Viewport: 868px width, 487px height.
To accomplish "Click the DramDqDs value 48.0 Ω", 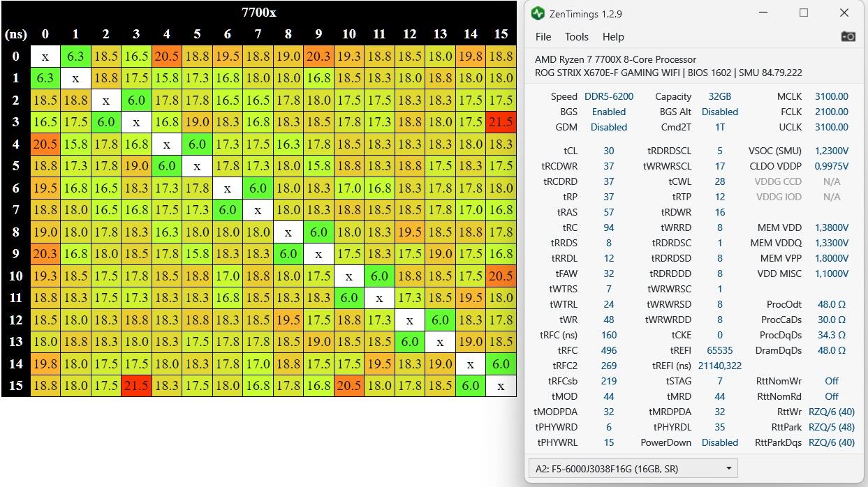I will (832, 350).
